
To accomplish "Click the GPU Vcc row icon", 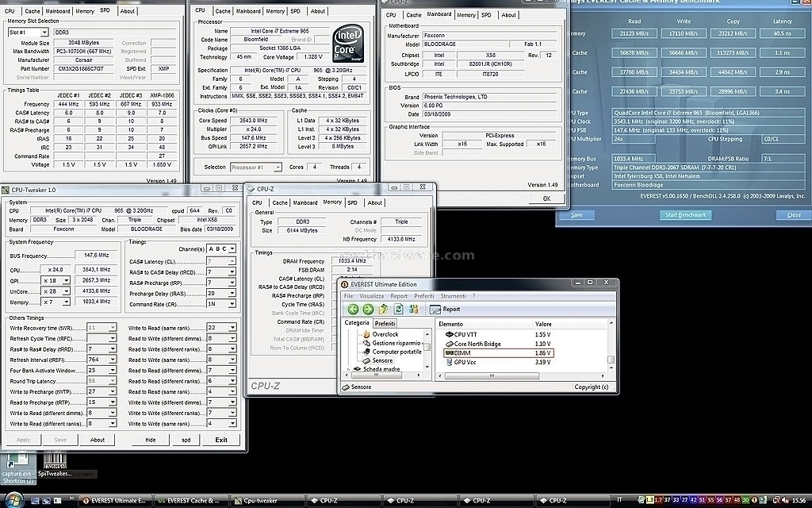I will pyautogui.click(x=449, y=362).
